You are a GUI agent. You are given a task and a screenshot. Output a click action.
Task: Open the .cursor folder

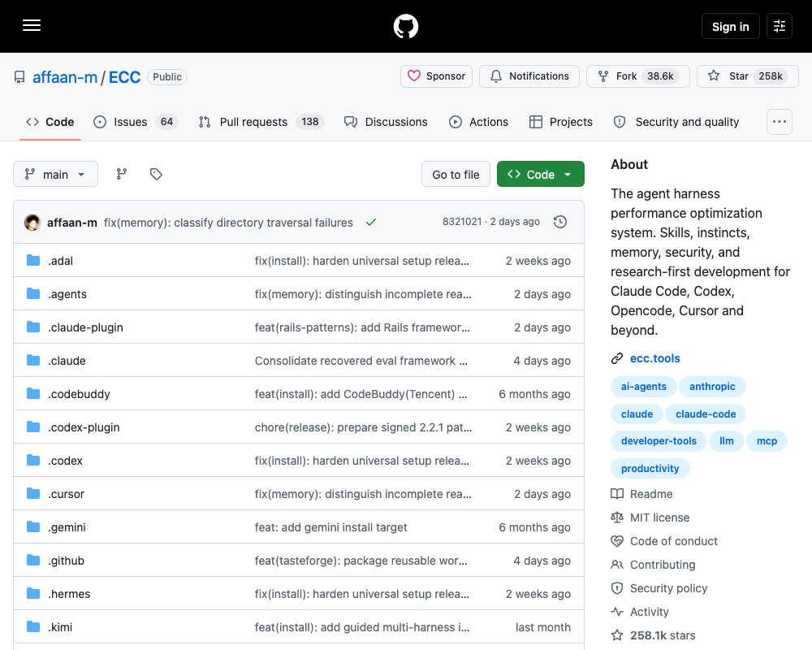67,494
